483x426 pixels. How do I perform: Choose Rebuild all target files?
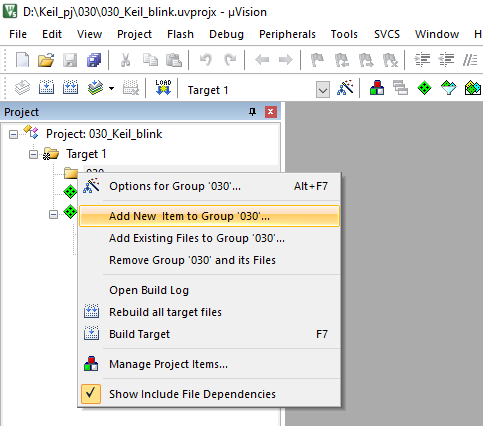tap(209, 312)
